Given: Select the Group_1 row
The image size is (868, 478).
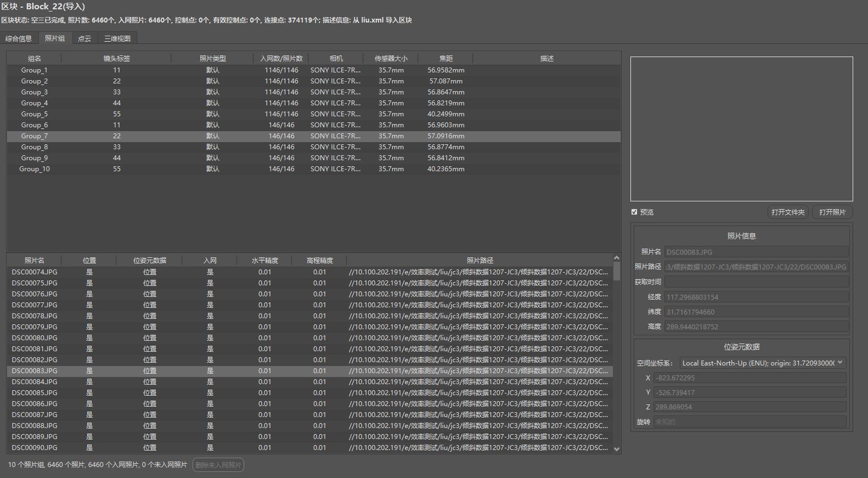Looking at the screenshot, I should [314, 70].
